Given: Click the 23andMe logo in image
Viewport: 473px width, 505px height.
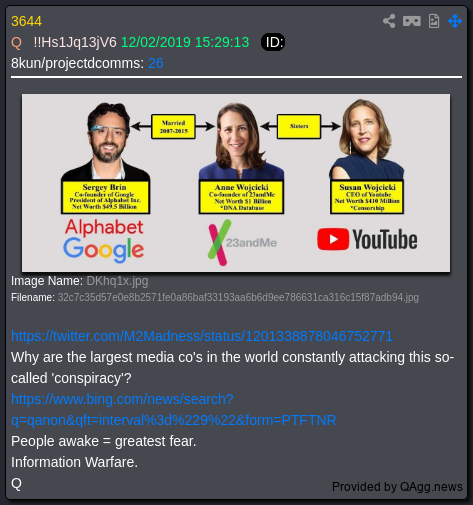Looking at the screenshot, I should click(x=242, y=242).
